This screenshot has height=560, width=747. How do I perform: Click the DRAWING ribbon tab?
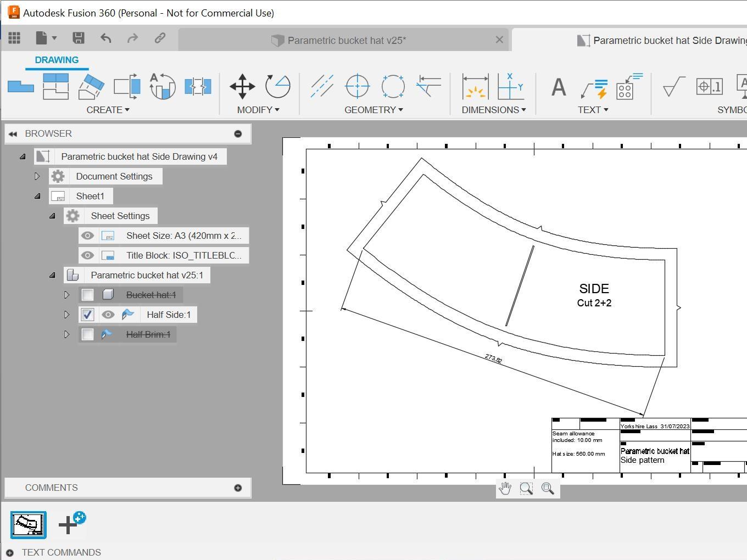point(57,60)
